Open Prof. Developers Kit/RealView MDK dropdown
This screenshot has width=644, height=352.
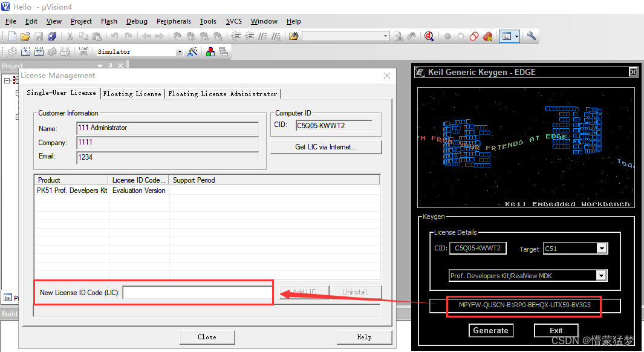tap(601, 276)
